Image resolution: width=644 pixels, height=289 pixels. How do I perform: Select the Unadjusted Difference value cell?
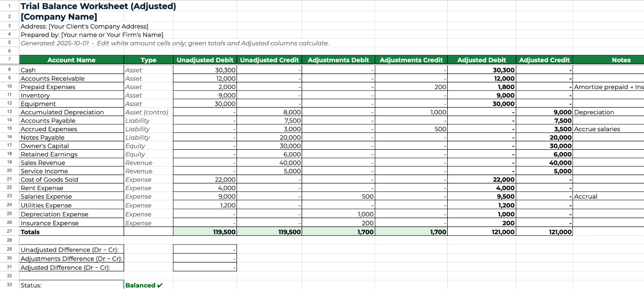coord(205,250)
